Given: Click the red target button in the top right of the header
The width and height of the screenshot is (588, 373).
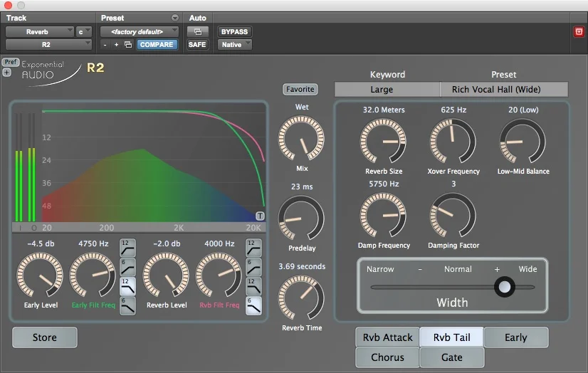Looking at the screenshot, I should click(x=579, y=32).
